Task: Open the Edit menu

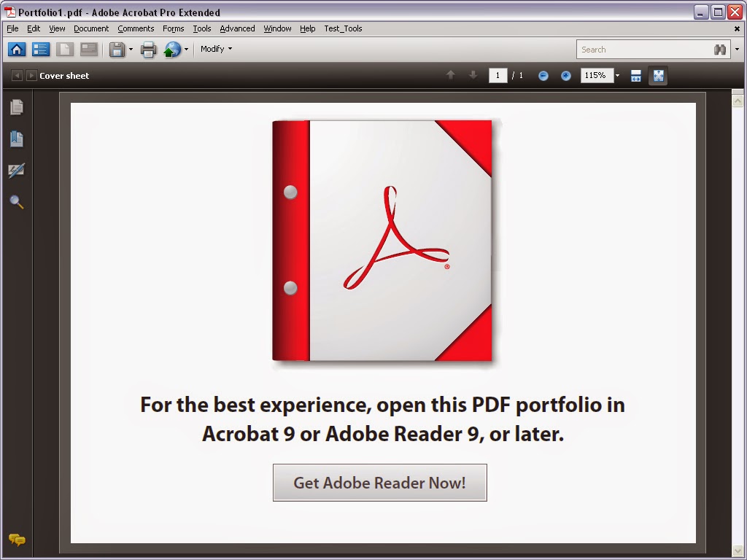Action: 34,28
